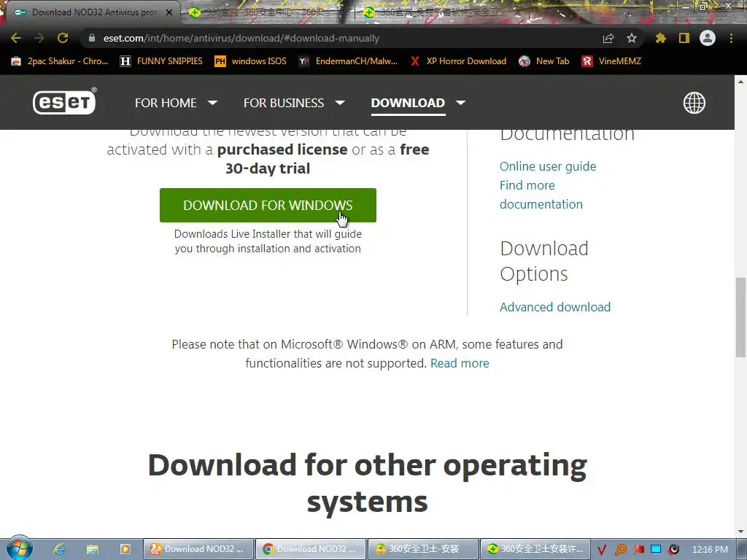Click the DOWNLOAD FOR WINDOWS button
Screen dimensions: 747x560
pos(268,205)
